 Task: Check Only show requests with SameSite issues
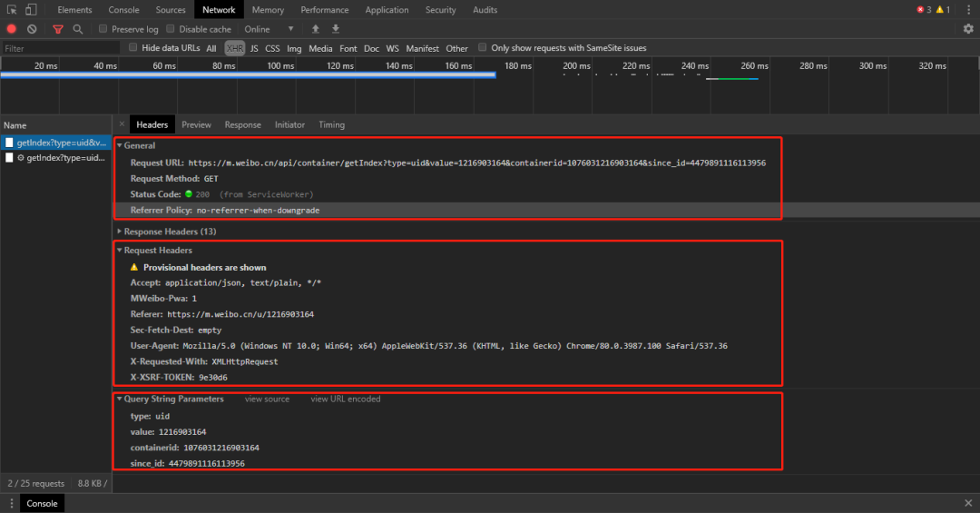coord(483,47)
